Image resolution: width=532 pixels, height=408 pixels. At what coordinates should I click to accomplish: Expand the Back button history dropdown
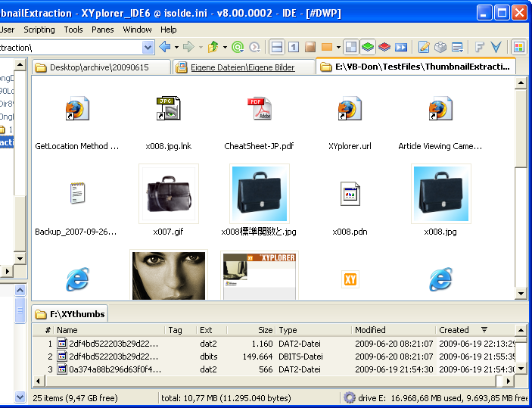click(x=176, y=47)
